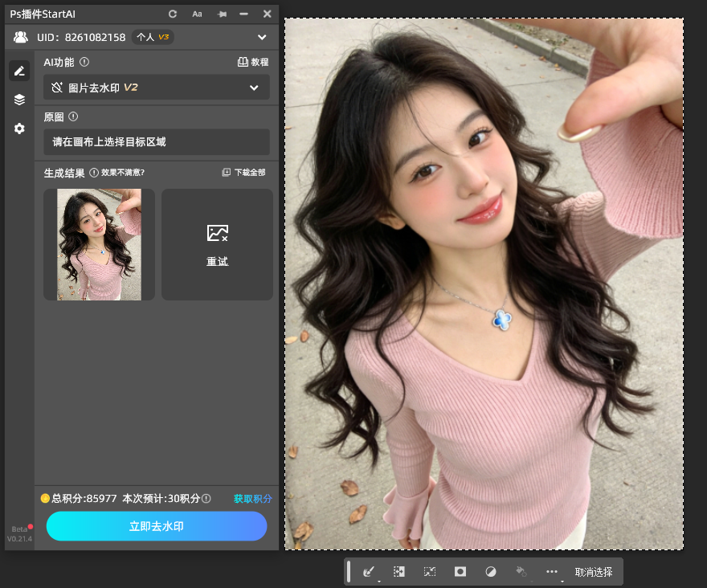The height and width of the screenshot is (588, 707).
Task: Click the info icon next to AI功能
Action: [84, 62]
